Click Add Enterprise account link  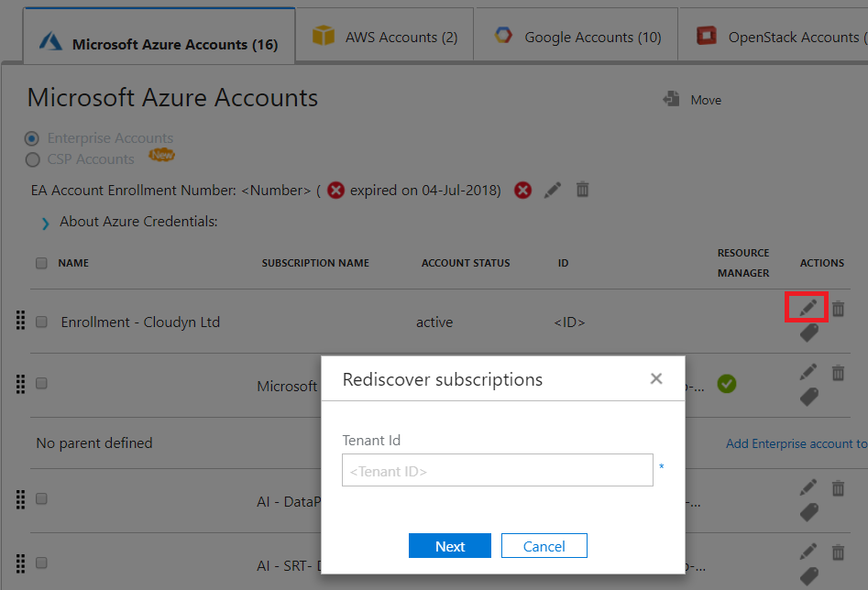click(797, 444)
